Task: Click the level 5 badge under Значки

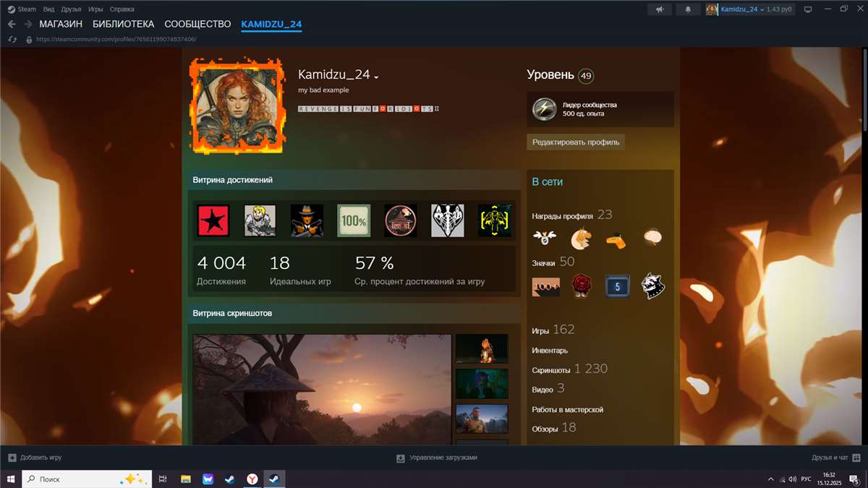Action: (x=617, y=286)
